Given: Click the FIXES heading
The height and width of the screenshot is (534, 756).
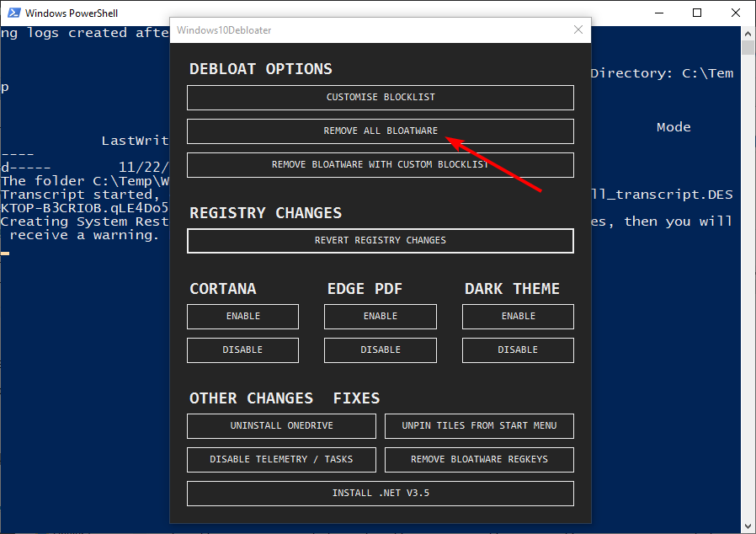Looking at the screenshot, I should pyautogui.click(x=356, y=398).
